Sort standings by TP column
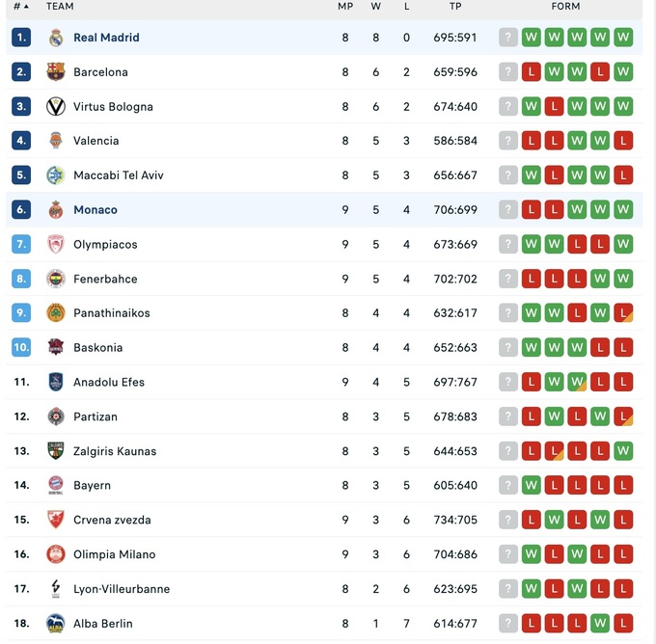Screen dimensions: 656x644 pyautogui.click(x=455, y=7)
